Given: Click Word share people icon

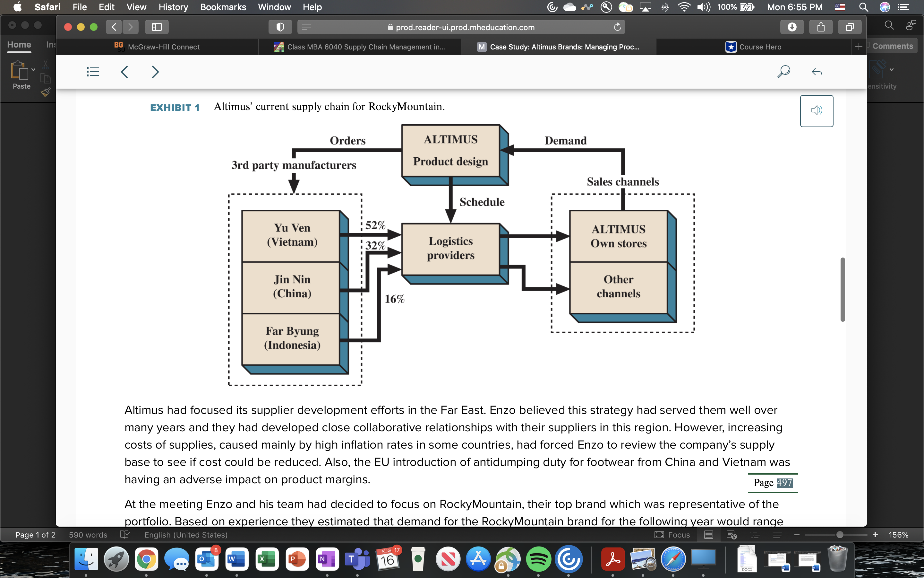Looking at the screenshot, I should 911,25.
